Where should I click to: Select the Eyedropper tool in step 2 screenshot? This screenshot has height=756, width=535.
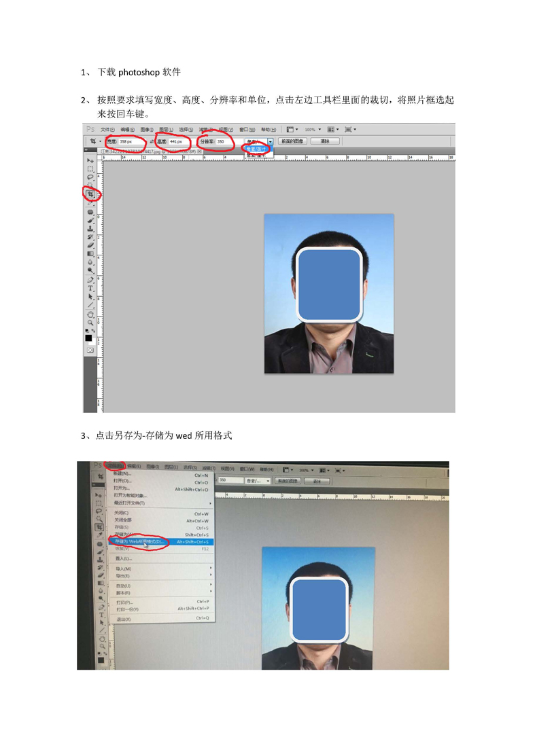coord(90,203)
